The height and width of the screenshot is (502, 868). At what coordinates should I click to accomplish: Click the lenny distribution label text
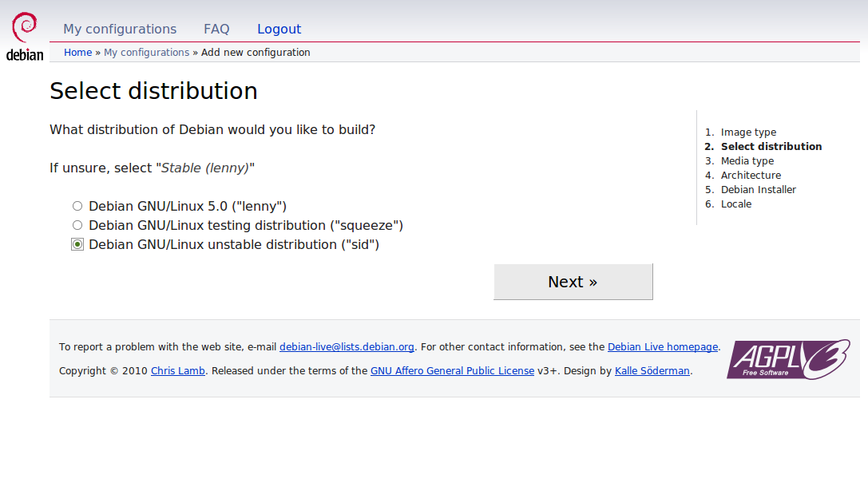(188, 206)
